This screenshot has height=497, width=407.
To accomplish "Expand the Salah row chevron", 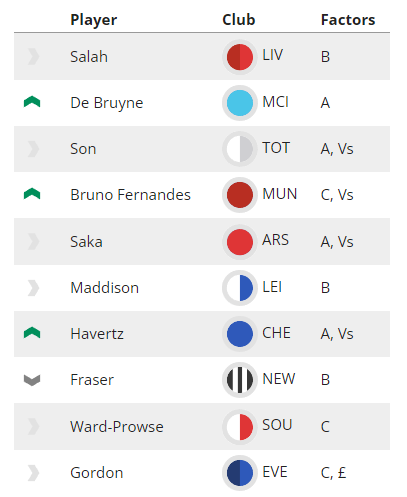I will click(33, 56).
